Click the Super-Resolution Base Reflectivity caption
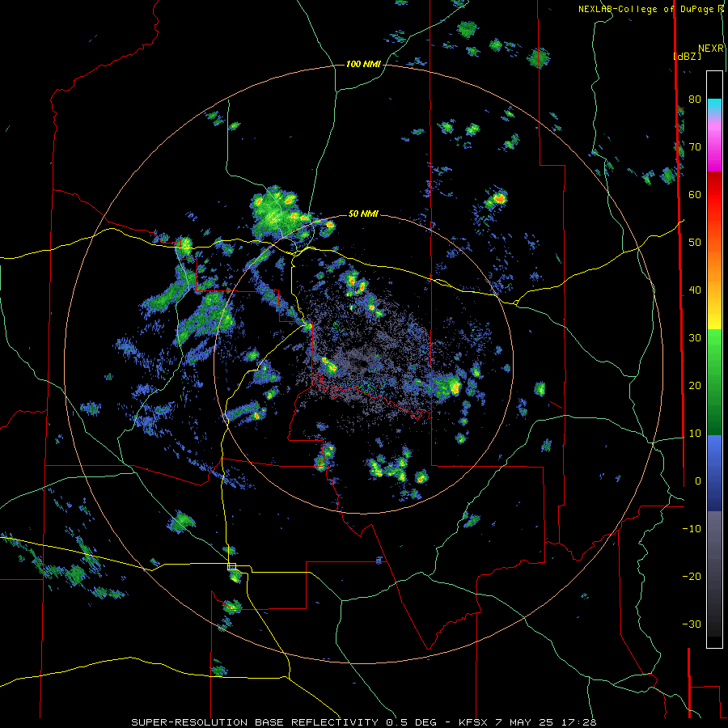The width and height of the screenshot is (728, 728). [x=255, y=722]
